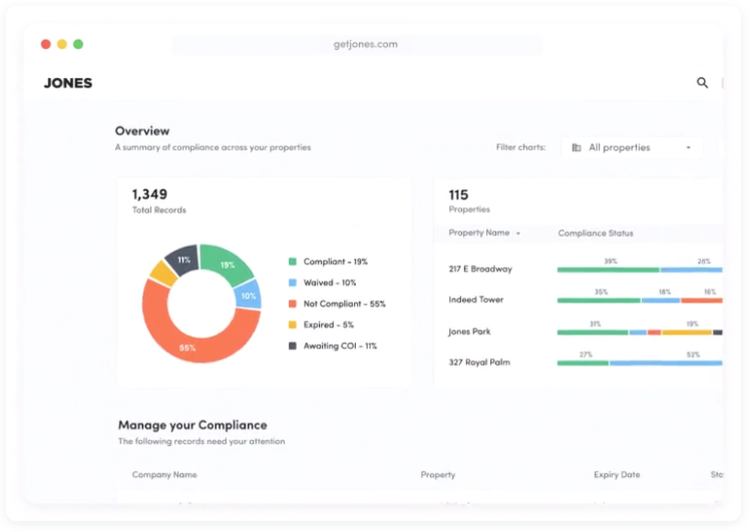Click Indeed Tower blue 18% bar
Image resolution: width=756 pixels, height=532 pixels.
(661, 301)
